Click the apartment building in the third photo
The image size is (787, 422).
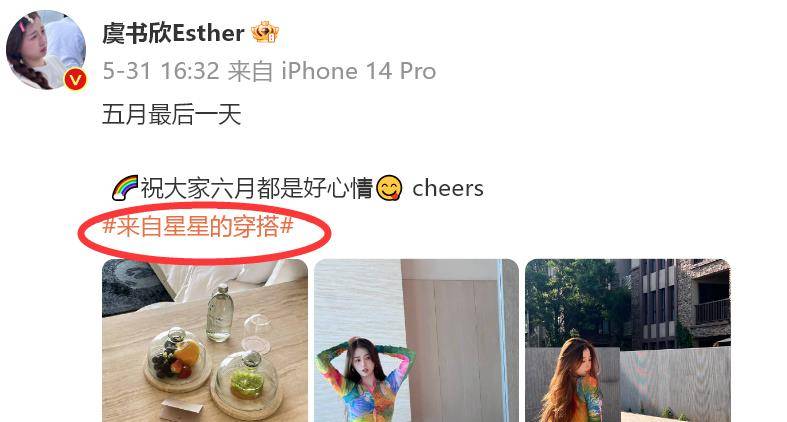pyautogui.click(x=684, y=301)
